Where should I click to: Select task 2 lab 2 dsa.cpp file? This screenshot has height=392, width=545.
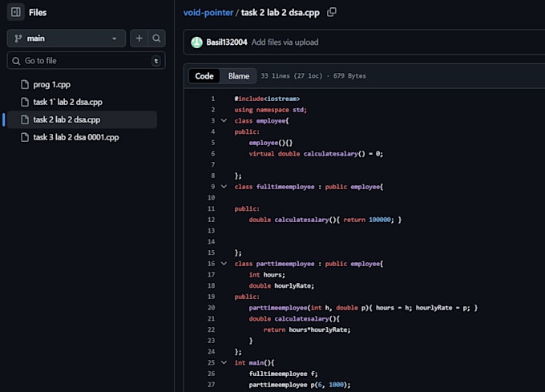tap(82, 119)
